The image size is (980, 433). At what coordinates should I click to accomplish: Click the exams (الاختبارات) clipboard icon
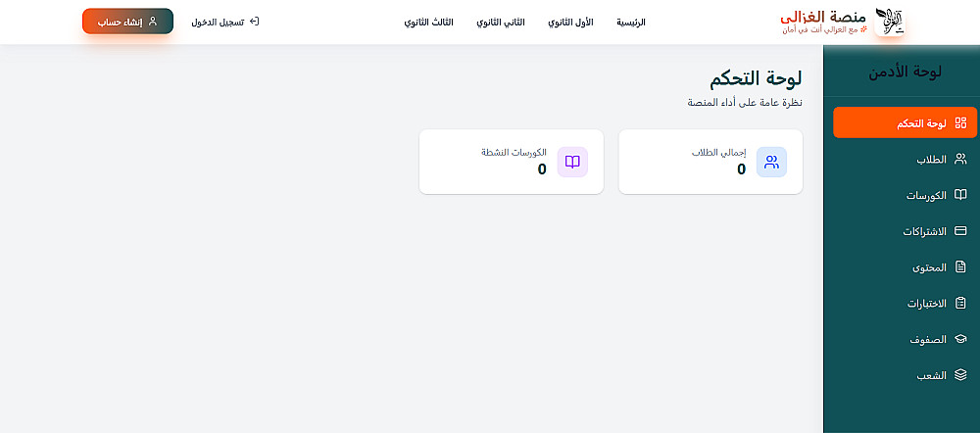[960, 304]
